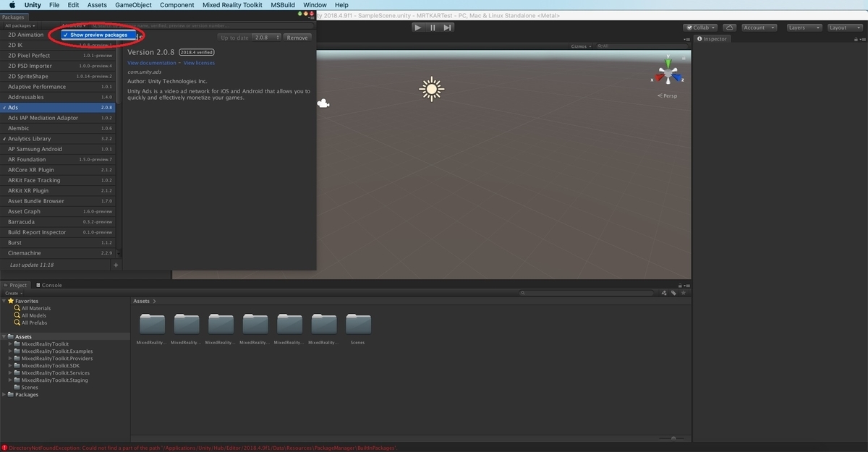Expand MixedRealityToolkit.Examples folder in tree
Screen dimensions: 868x452
11,351
